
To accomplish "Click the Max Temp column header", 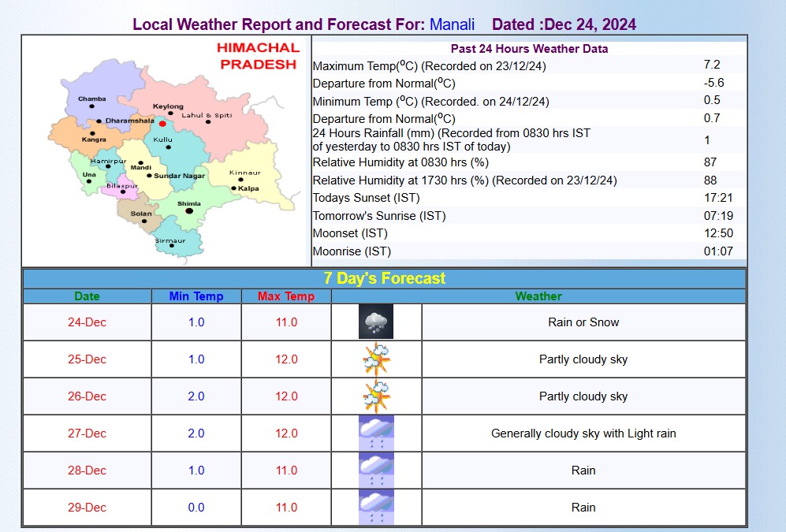I will [x=286, y=296].
